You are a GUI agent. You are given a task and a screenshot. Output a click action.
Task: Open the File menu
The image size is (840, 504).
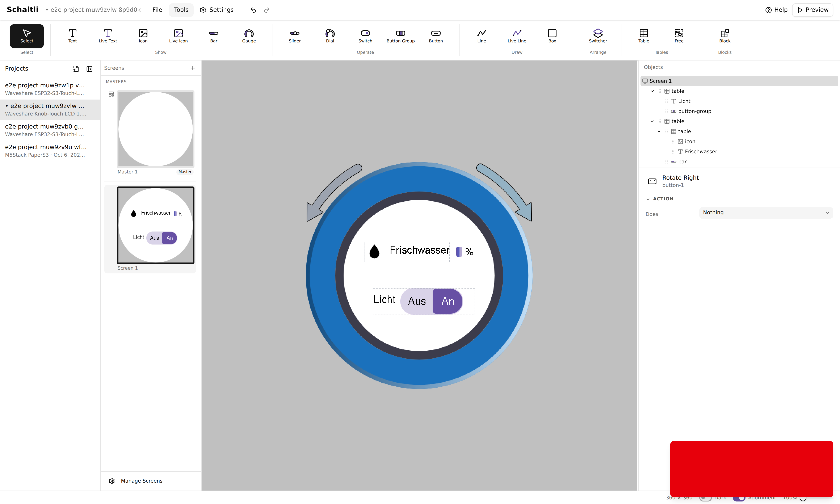(157, 10)
